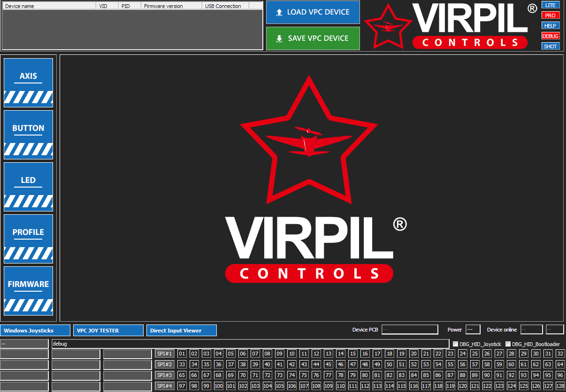Viewport: 566px width, 392px height.
Task: Click button indicator 97
Action: click(182, 386)
